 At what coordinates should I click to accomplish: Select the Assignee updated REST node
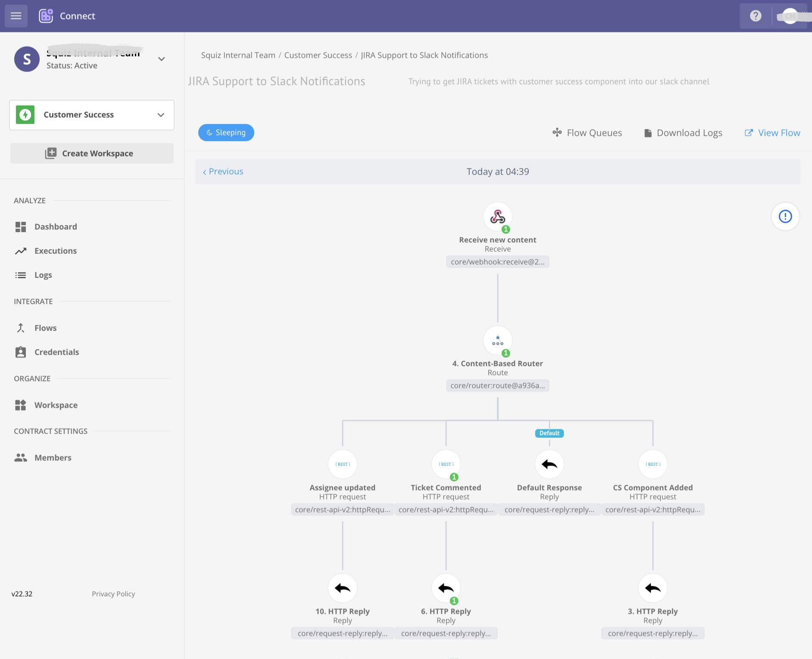pos(343,464)
